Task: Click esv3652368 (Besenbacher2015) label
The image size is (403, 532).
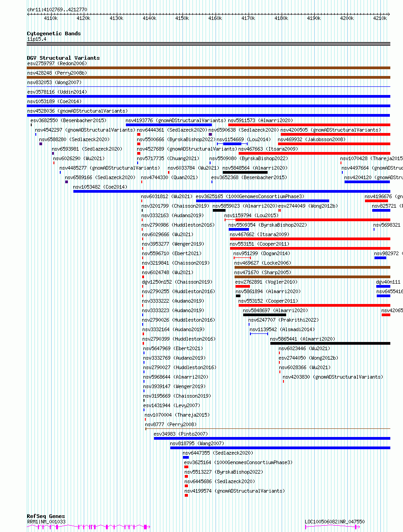Action: (x=249, y=177)
